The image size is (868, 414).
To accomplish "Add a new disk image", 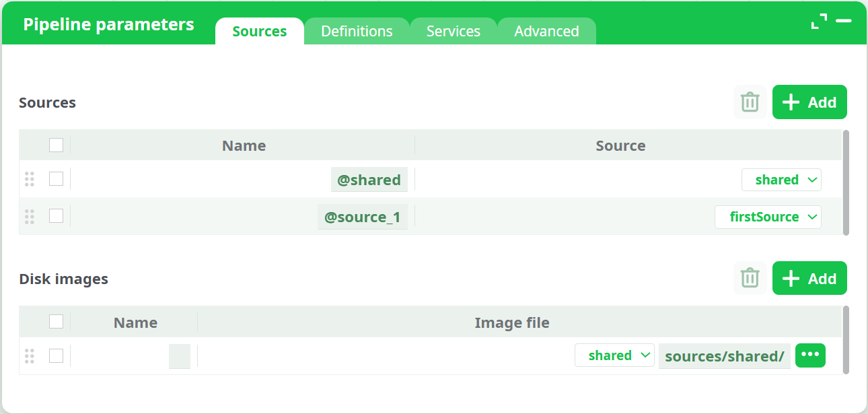I will point(809,277).
